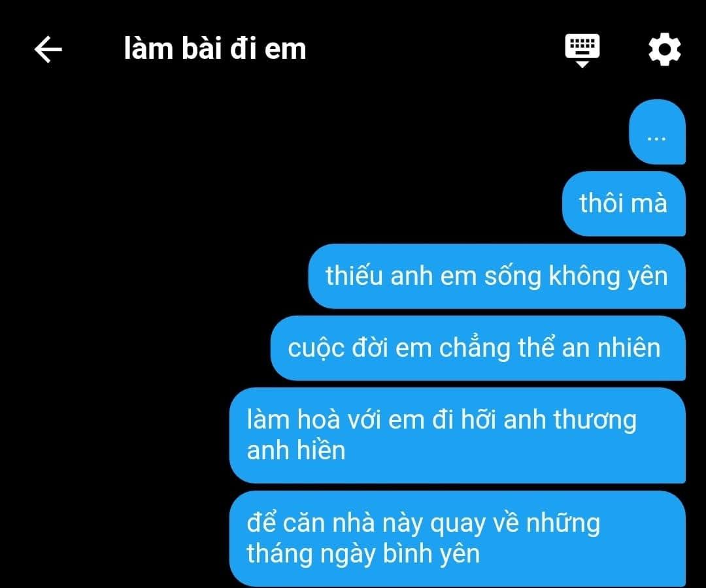Screen dimensions: 706x588
Task: Hide the keyboard using the keyboard icon
Action: click(582, 50)
